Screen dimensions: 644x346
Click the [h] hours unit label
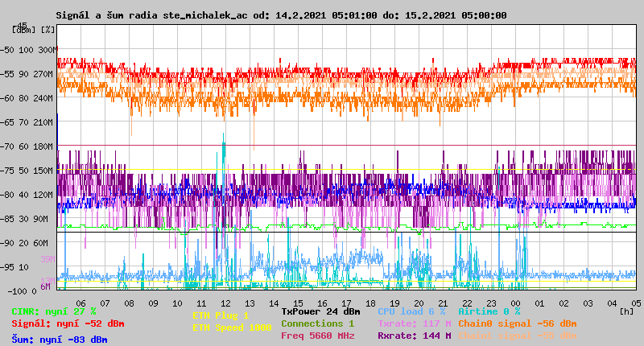[627, 311]
